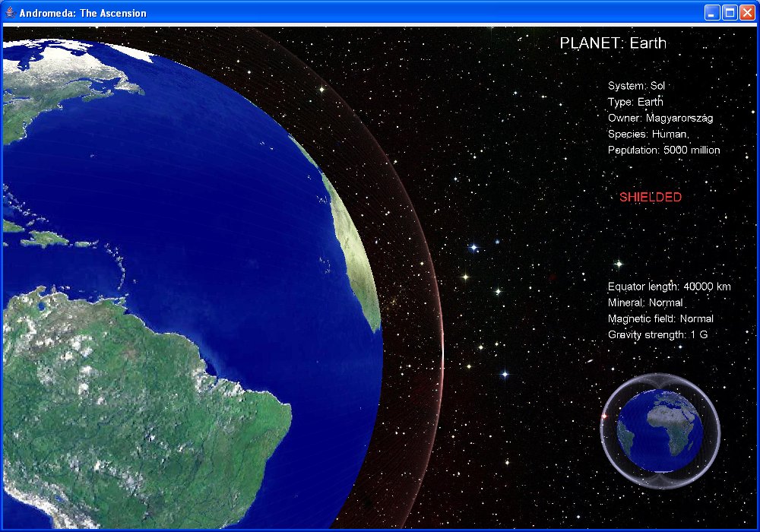Screen dimensions: 760x532
Task: Click the red SHIELDED status text
Action: [650, 197]
